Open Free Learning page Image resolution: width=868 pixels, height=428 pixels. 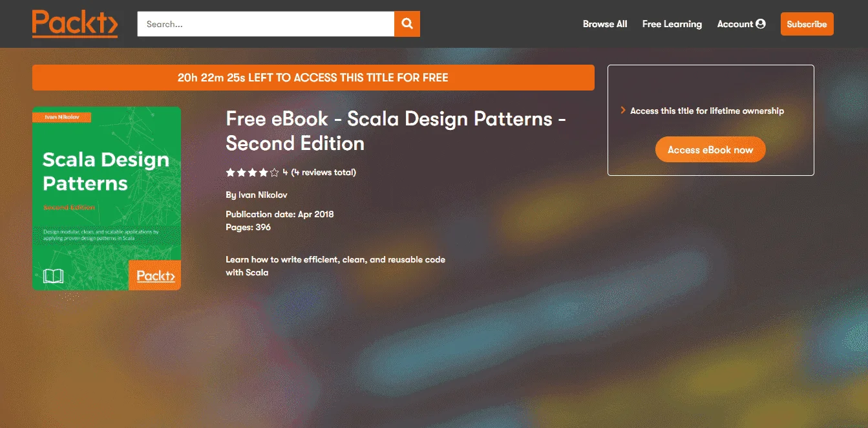click(x=672, y=24)
